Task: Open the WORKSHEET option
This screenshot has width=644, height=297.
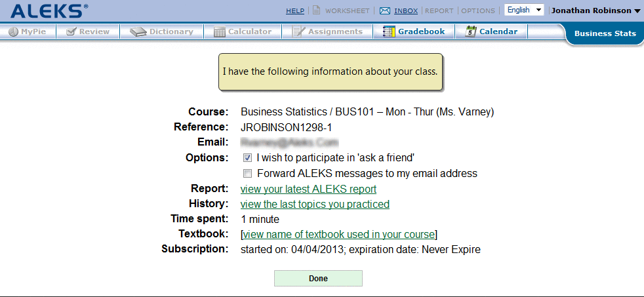Action: click(x=347, y=11)
